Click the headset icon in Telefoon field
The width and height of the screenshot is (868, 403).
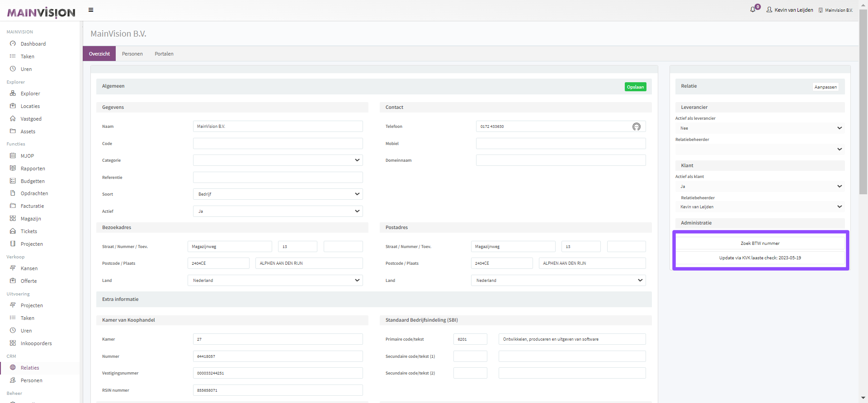(x=636, y=127)
